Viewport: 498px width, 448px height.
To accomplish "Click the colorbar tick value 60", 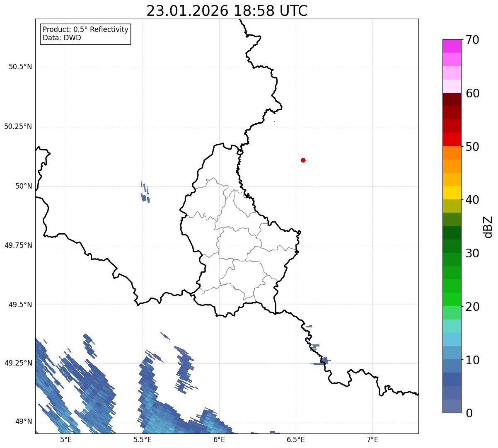I will [x=472, y=93].
